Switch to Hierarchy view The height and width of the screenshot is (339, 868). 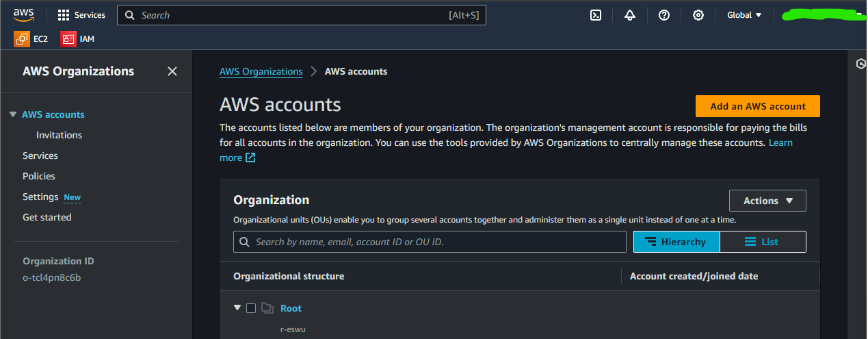(676, 242)
